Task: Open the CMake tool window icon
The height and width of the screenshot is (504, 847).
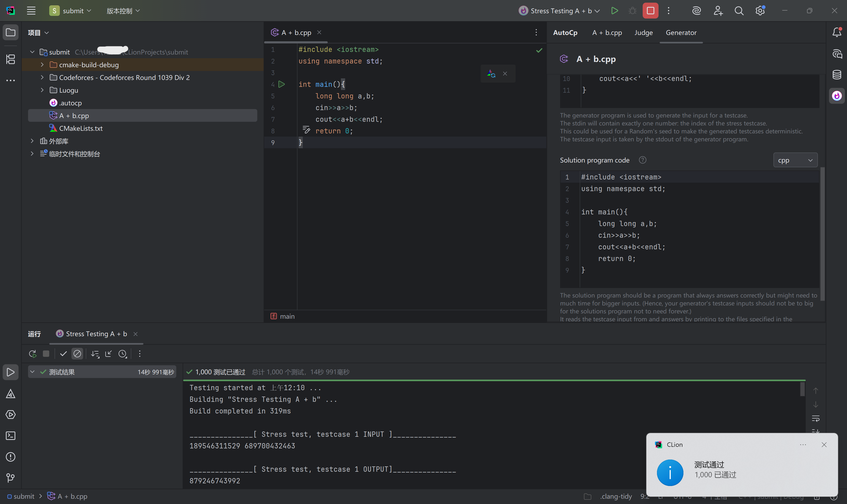Action: click(x=11, y=394)
